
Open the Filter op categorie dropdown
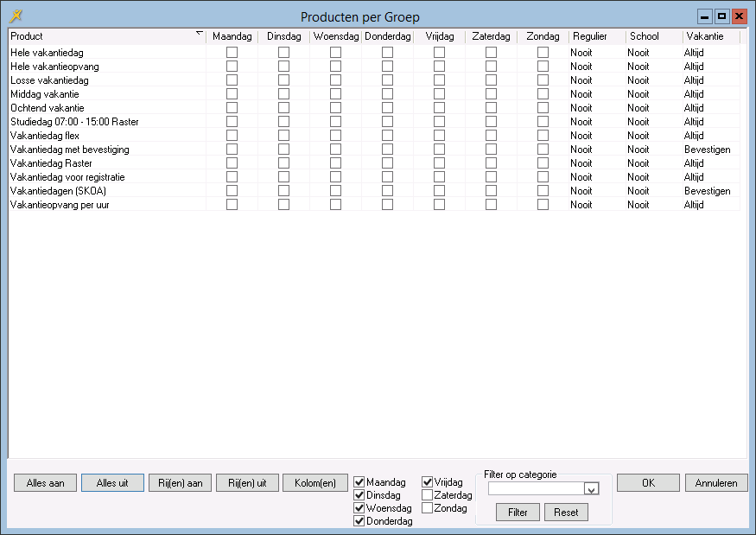coord(591,489)
